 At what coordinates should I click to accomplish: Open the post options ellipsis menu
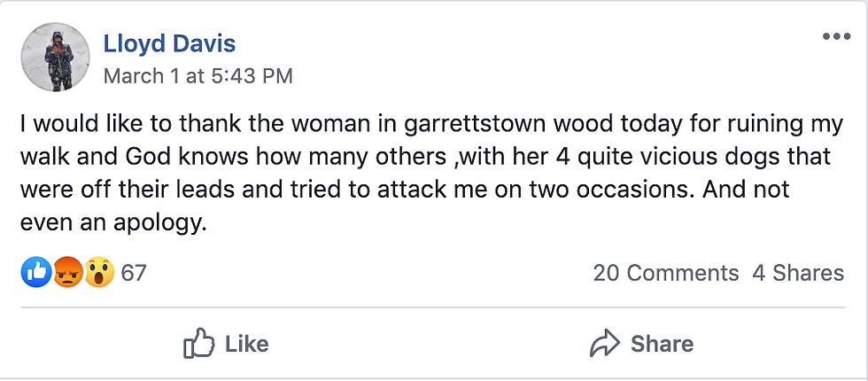835,37
